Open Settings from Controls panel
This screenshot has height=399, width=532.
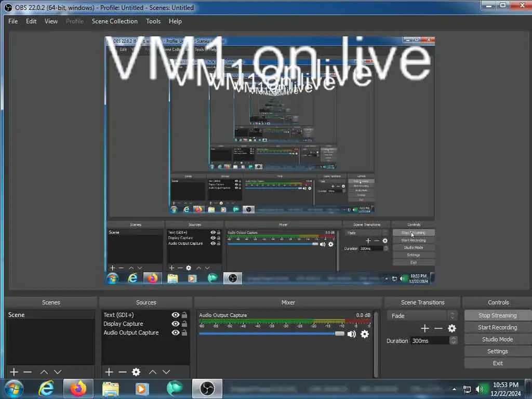[x=497, y=351]
